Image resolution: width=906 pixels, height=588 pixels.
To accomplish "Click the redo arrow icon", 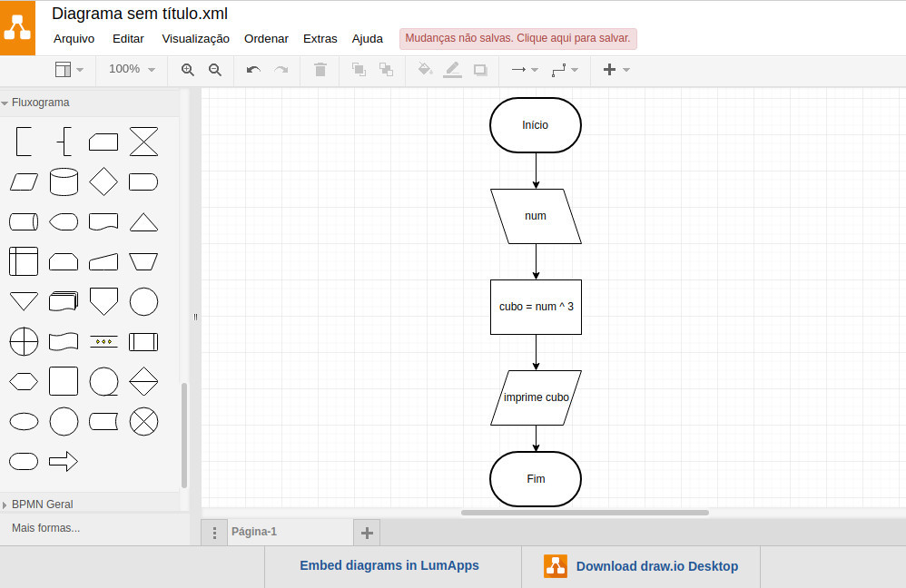I will point(281,70).
